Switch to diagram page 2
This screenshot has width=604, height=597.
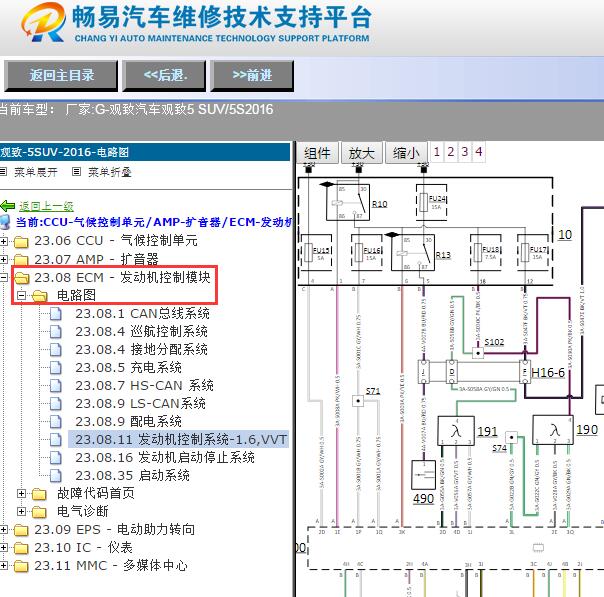coord(450,151)
